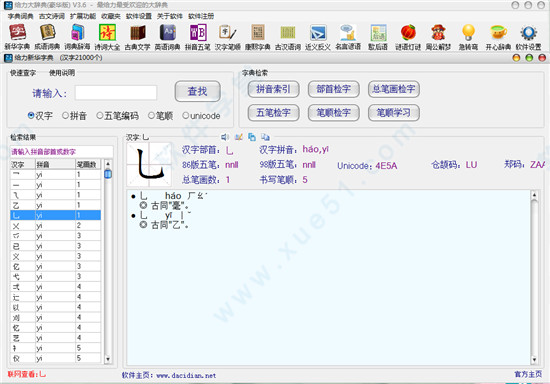Open the 字典词典 menu
The height and width of the screenshot is (384, 550).
tap(21, 16)
